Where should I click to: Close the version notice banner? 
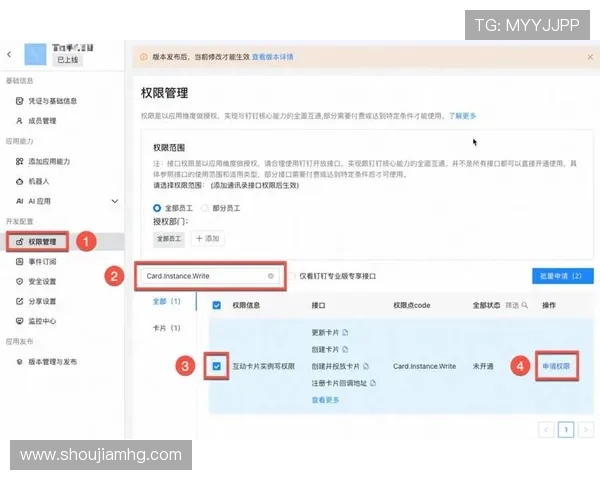[x=590, y=57]
